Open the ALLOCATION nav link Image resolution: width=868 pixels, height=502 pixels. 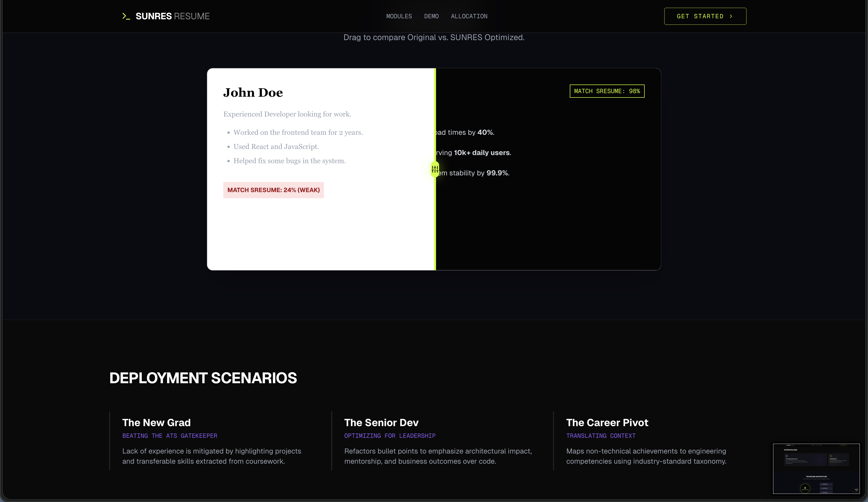[x=469, y=16]
